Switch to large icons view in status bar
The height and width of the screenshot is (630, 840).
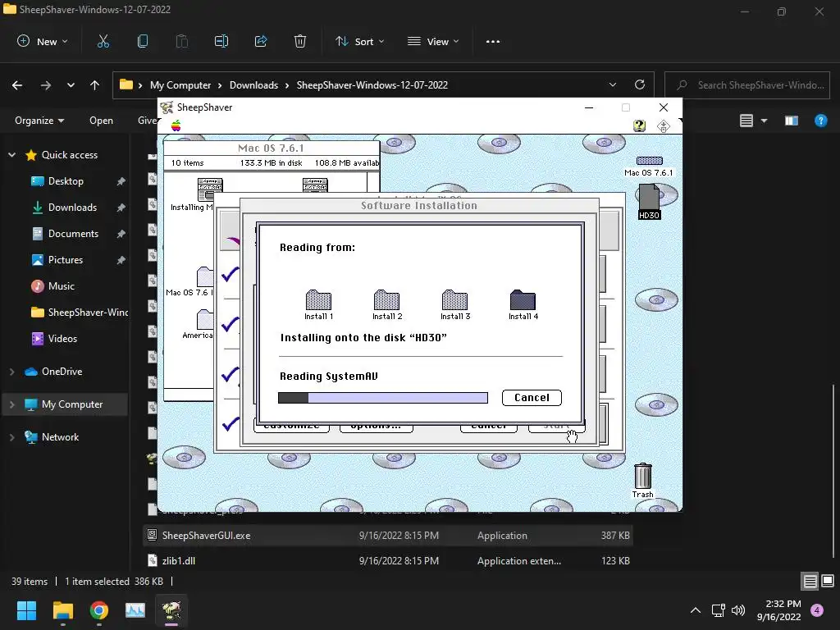click(x=828, y=581)
